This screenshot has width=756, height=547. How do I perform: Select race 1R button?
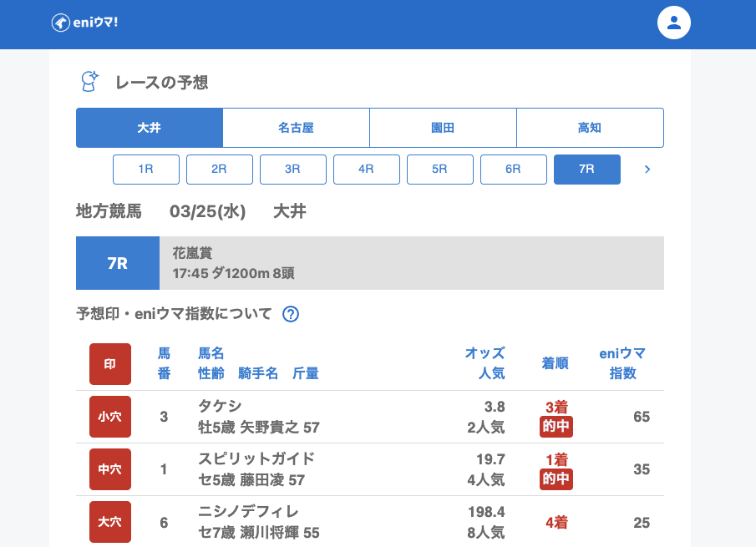tap(146, 170)
